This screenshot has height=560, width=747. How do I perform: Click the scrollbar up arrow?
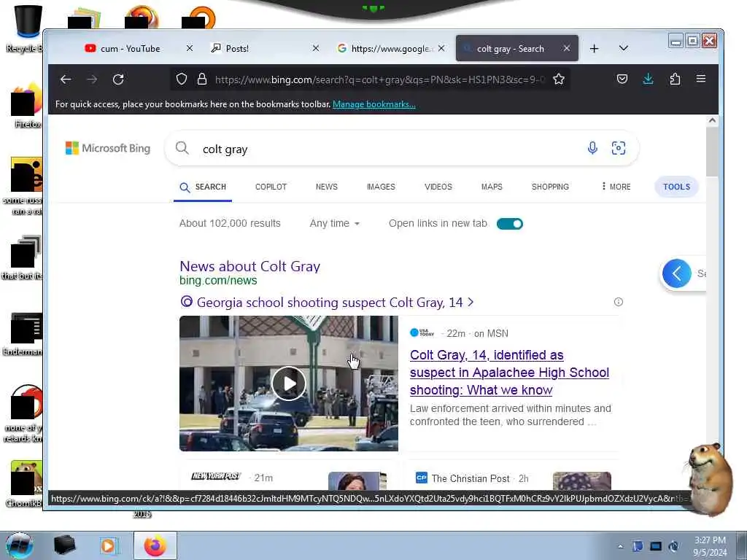pyautogui.click(x=712, y=120)
